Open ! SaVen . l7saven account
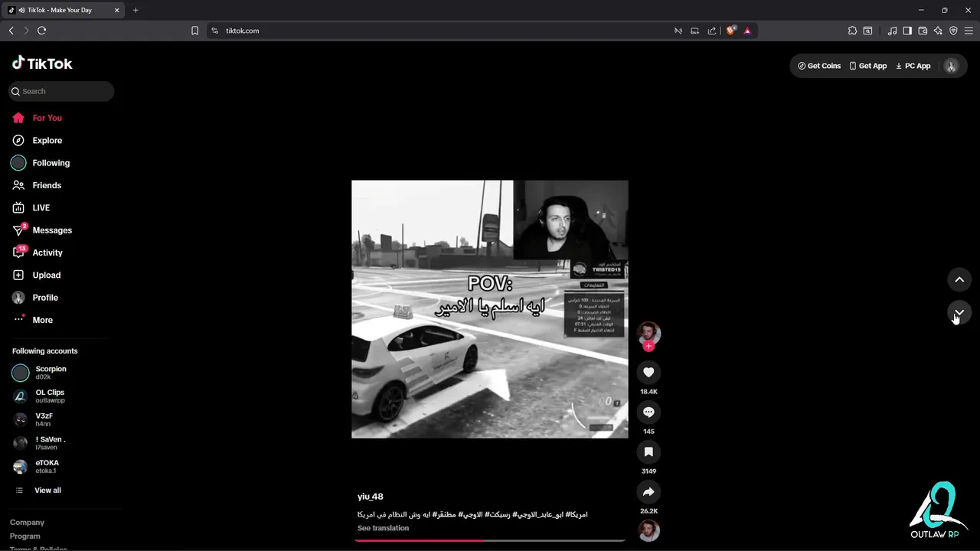Screen dimensions: 980x551 point(51,443)
